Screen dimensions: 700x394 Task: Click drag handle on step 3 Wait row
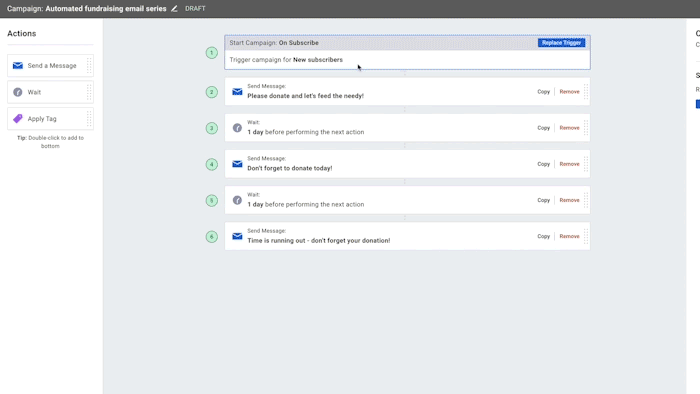click(586, 128)
